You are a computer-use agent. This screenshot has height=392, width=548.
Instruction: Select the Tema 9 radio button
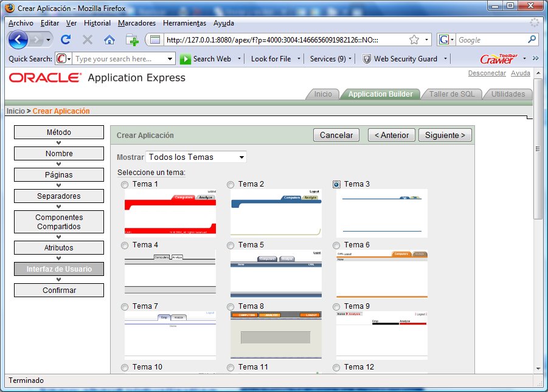pos(336,307)
